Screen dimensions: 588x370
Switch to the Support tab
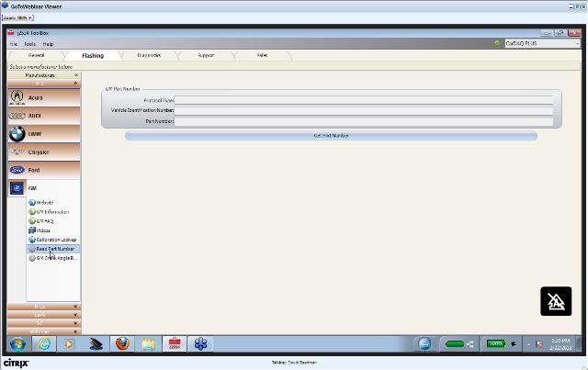coord(206,55)
